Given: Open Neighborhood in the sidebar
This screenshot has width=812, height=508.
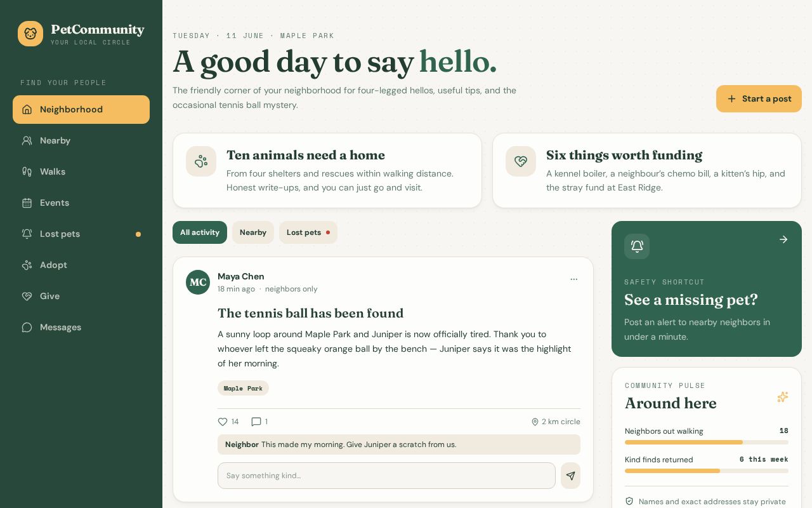Looking at the screenshot, I should (x=81, y=109).
